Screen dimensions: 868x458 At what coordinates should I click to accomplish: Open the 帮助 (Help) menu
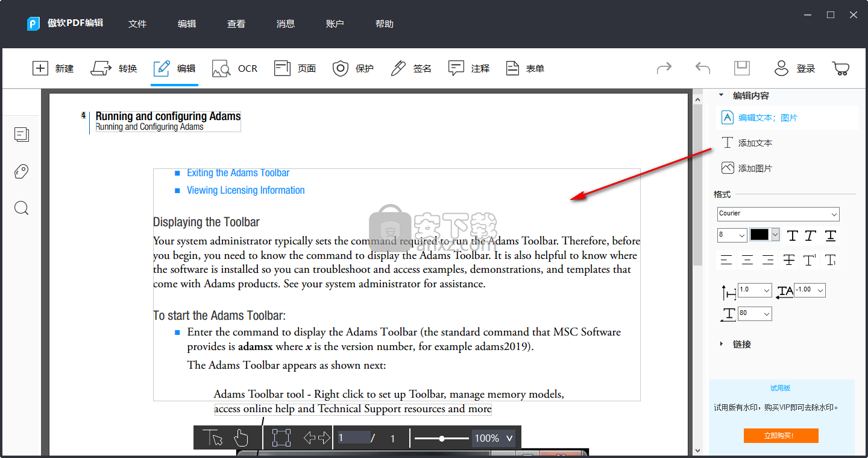[385, 24]
